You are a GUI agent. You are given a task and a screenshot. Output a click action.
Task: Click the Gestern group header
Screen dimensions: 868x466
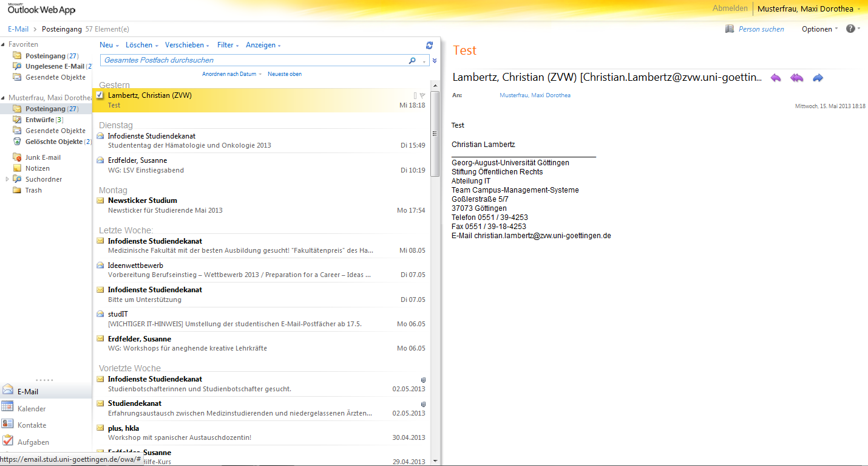click(114, 85)
